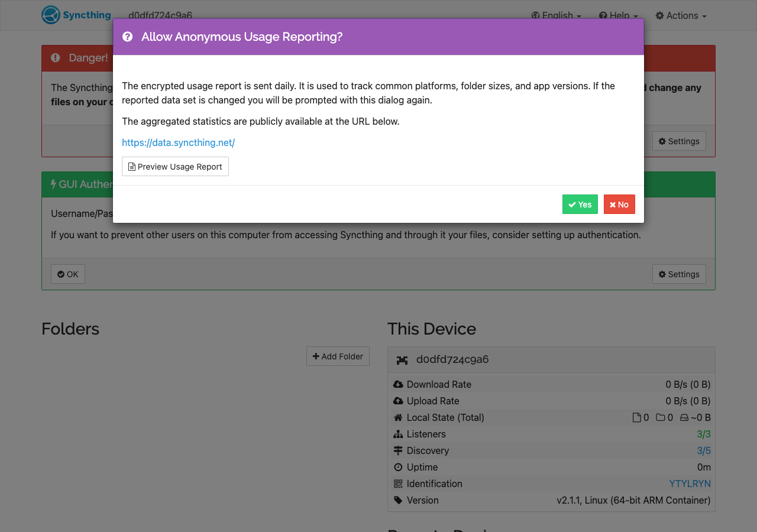The image size is (757, 532).
Task: Click the Local State home icon
Action: 398,417
